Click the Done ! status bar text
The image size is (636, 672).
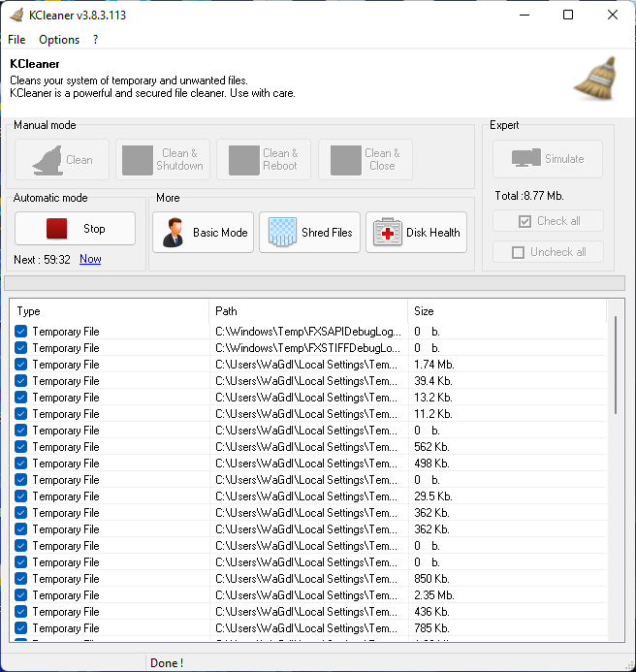[167, 663]
